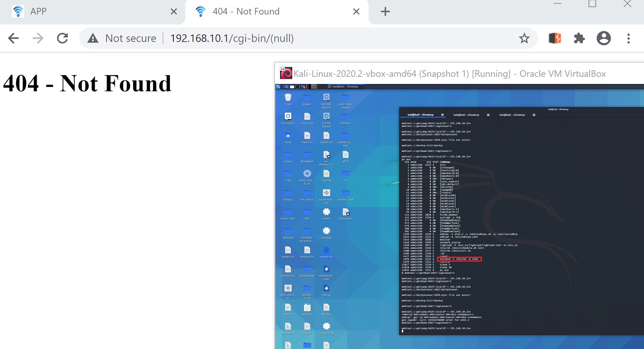Click the highlighted telnetd command line
Viewport: 644px width, 349px height.
[x=460, y=259]
